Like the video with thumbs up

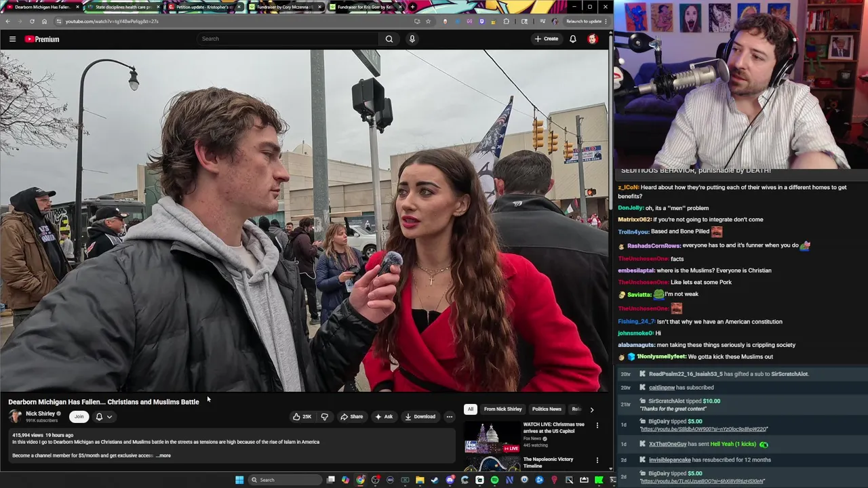point(302,417)
